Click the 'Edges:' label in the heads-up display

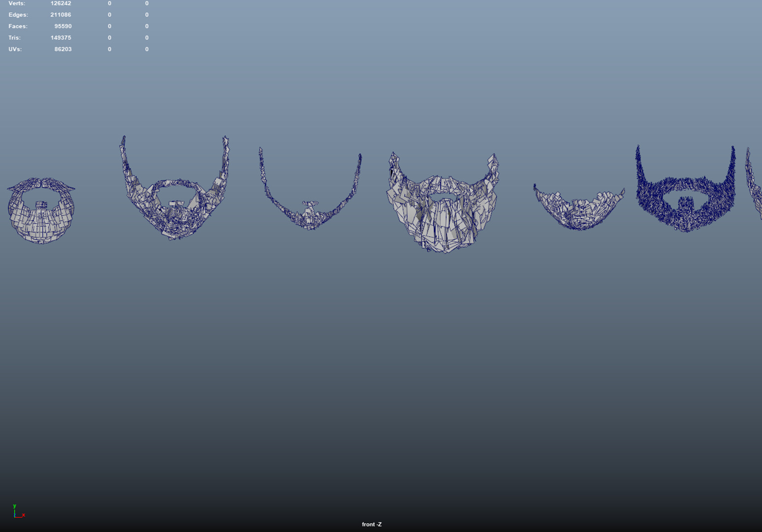point(18,15)
